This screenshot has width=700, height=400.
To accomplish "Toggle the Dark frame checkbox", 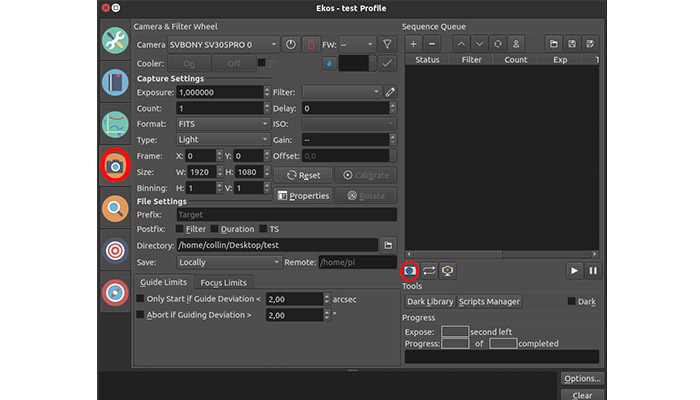I will [572, 301].
